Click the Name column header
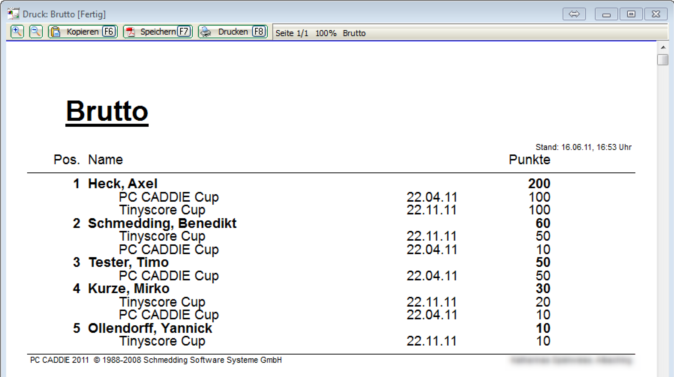 tap(105, 159)
